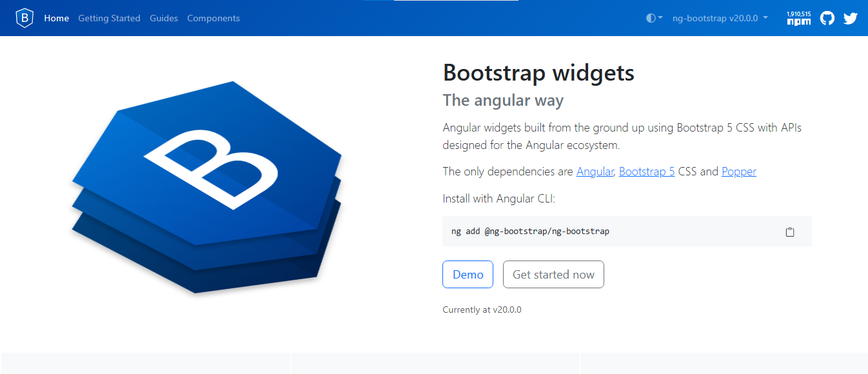Click the large stacked B logo image
Viewport: 868px width, 374px height.
206,187
